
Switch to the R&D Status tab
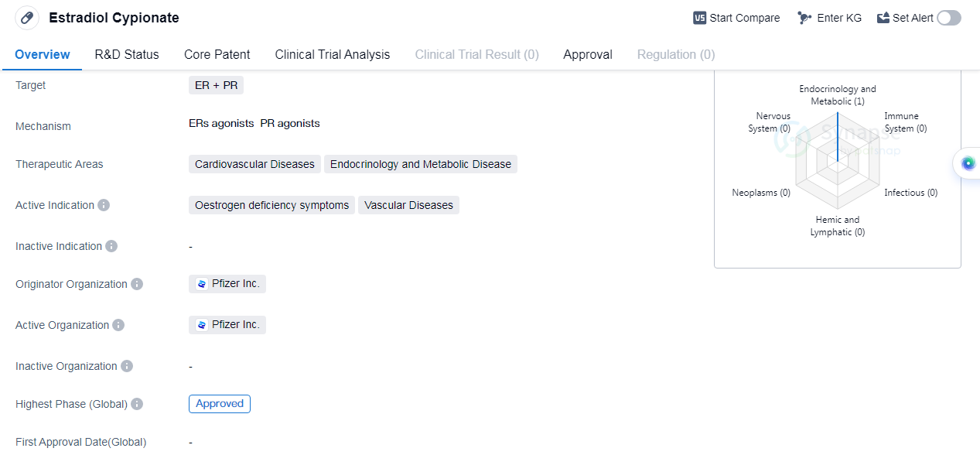pyautogui.click(x=127, y=54)
